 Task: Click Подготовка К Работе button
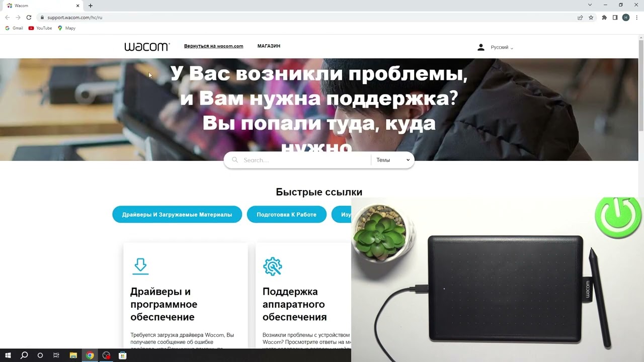coord(286,214)
